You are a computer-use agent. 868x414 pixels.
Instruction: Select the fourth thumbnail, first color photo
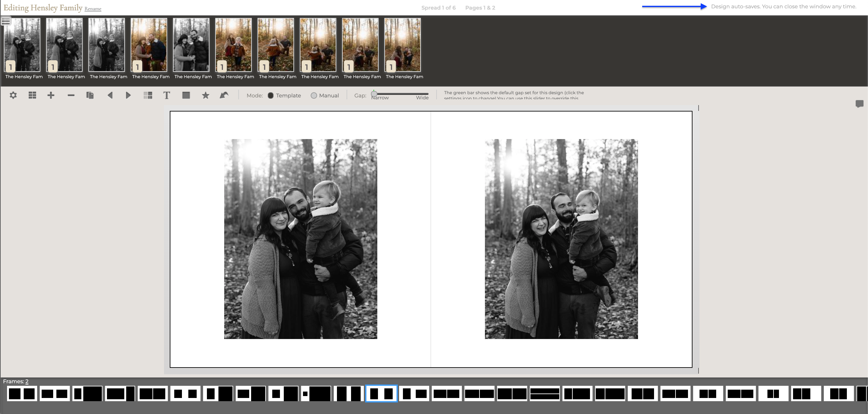(149, 45)
